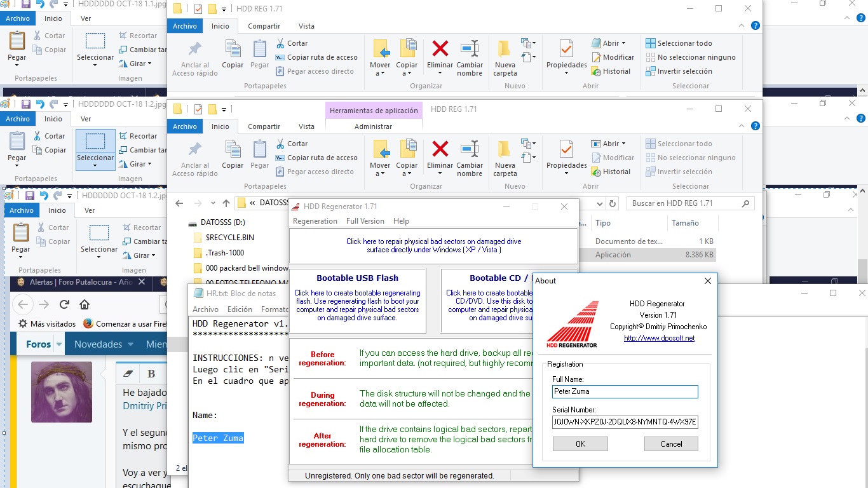Click Recortar in 1.1.jpg Paint window
Viewport: 868px width, 488px height.
138,36
